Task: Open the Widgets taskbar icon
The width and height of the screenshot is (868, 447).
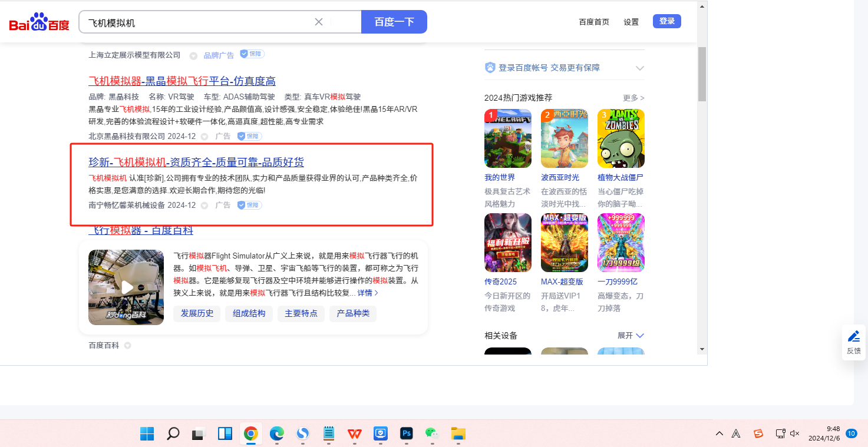Action: tap(225, 434)
